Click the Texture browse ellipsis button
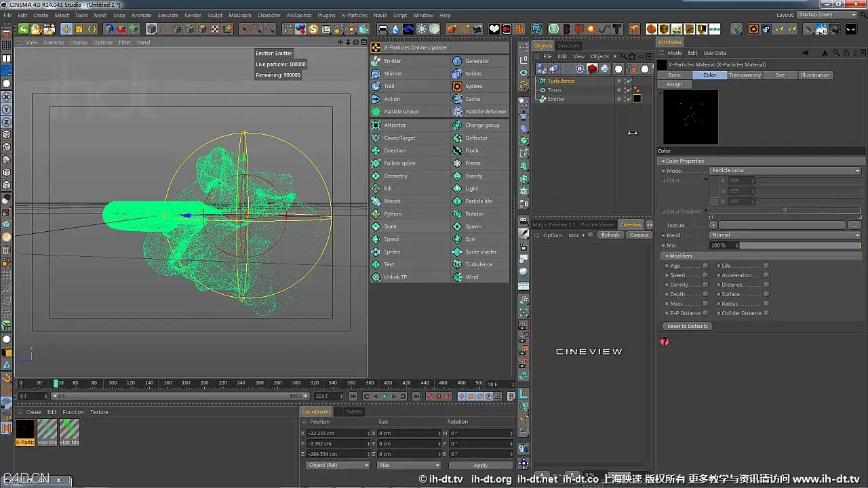Screen dimensions: 868x488 click(x=854, y=225)
